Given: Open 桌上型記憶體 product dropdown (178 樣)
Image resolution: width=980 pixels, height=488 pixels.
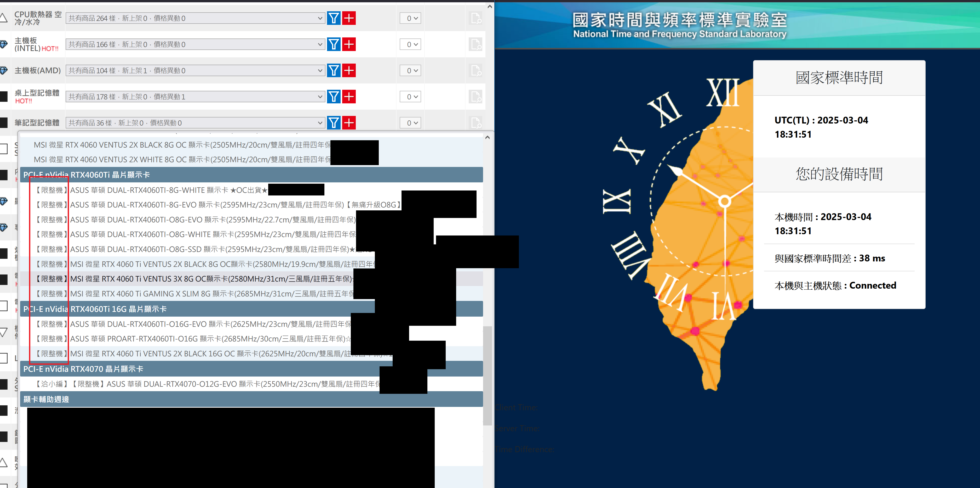Looking at the screenshot, I should tap(195, 97).
